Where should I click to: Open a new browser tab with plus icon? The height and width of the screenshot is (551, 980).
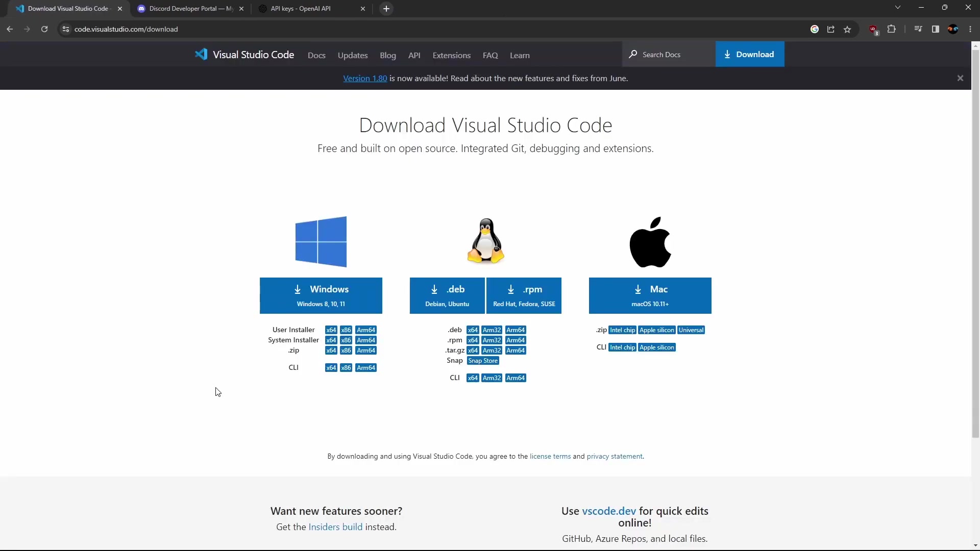click(386, 9)
